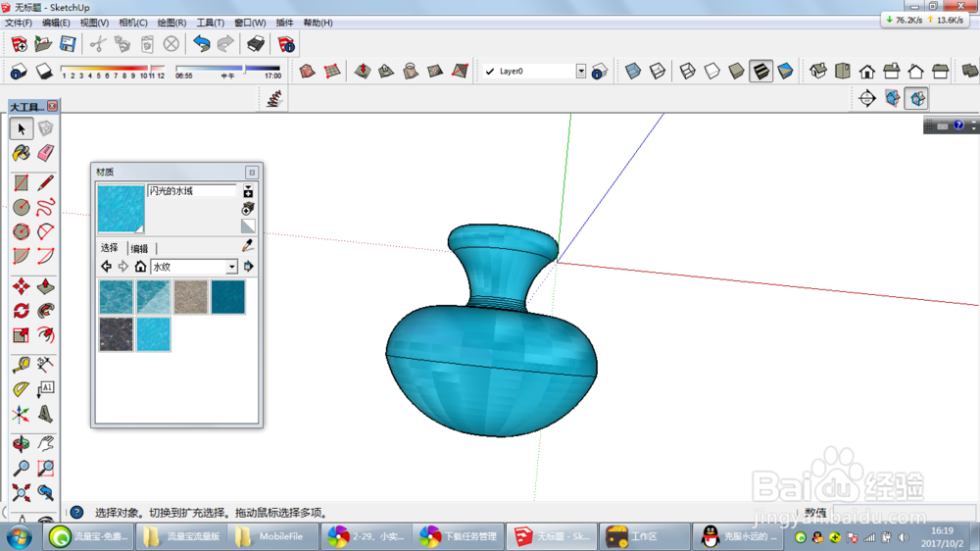The width and height of the screenshot is (980, 551).
Task: Open the Layer0 layer dropdown
Action: pos(581,72)
